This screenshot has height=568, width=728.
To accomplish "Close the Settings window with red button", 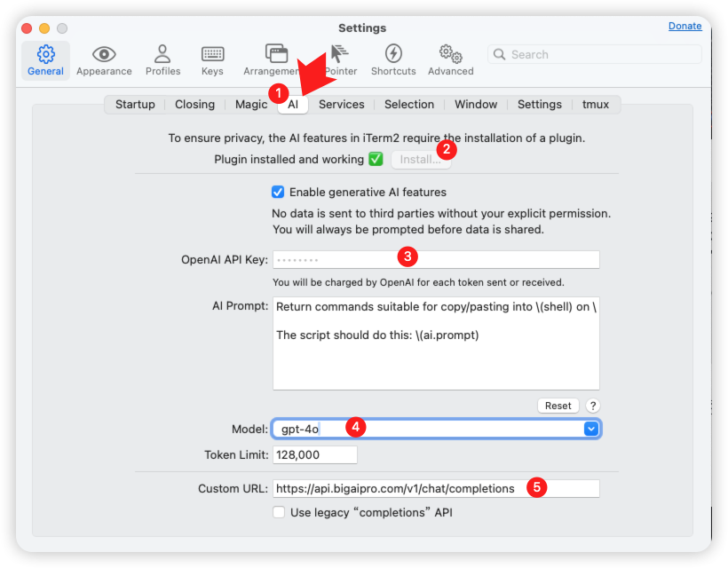I will click(x=27, y=28).
